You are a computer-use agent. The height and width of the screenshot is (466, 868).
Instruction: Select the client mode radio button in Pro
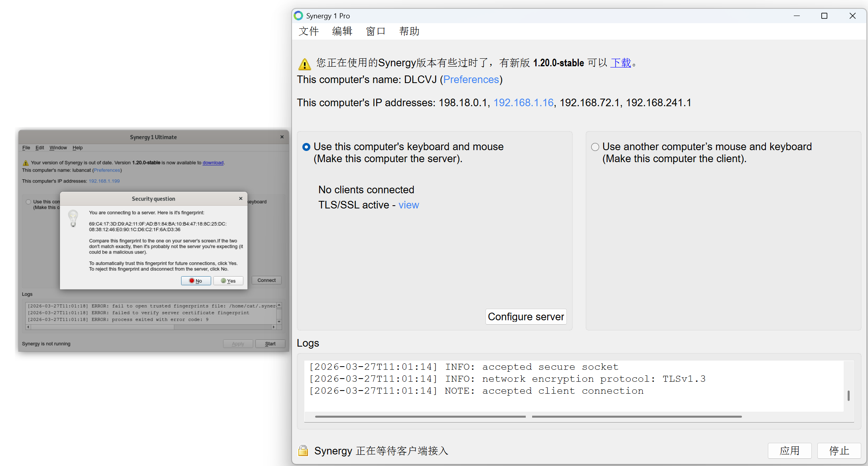tap(595, 147)
